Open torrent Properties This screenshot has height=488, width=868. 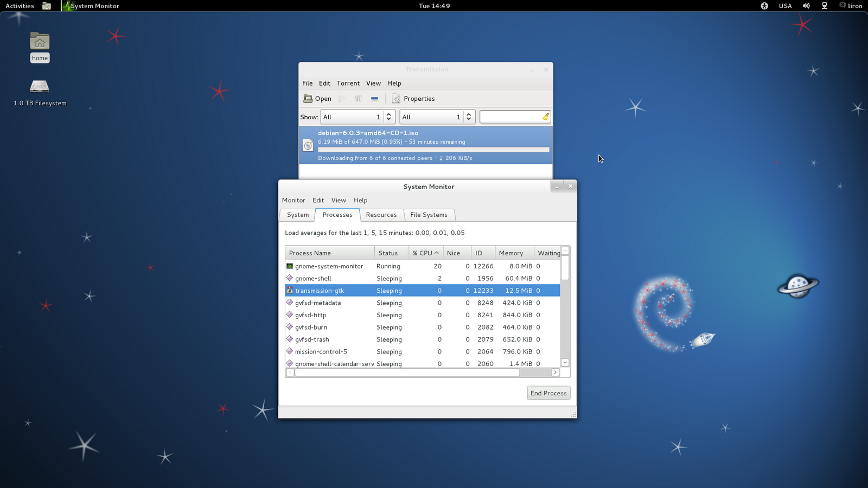(413, 99)
